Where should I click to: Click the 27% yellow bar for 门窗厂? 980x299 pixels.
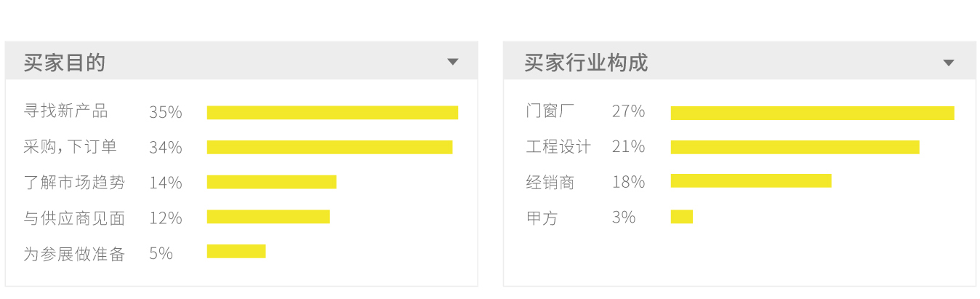coord(812,113)
